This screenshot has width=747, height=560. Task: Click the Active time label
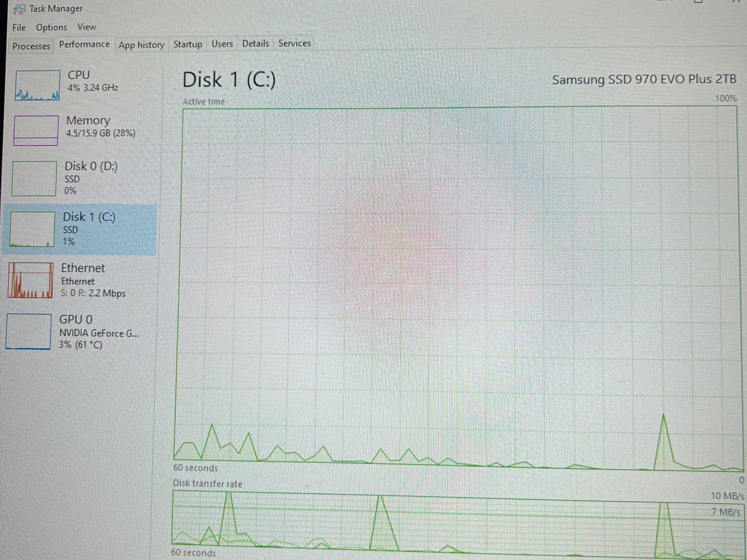click(x=204, y=102)
